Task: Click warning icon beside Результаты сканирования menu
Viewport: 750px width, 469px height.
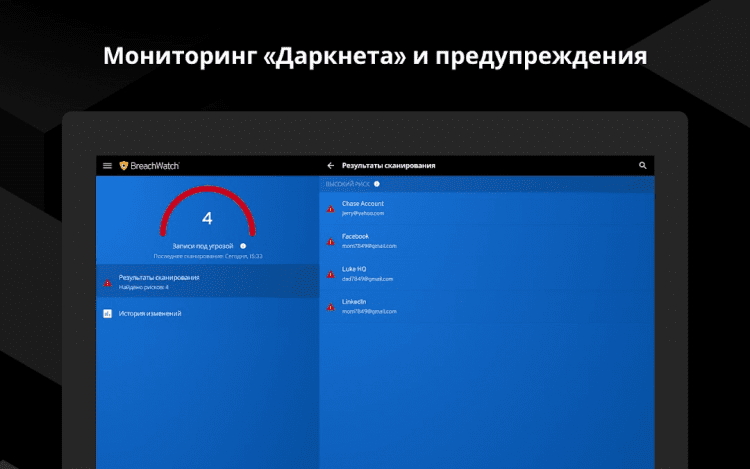Action: click(x=108, y=283)
